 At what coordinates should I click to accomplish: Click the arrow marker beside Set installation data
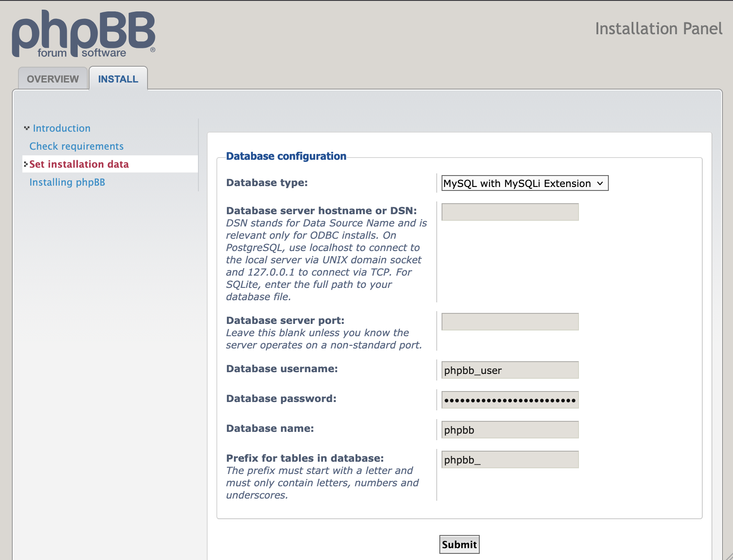(25, 164)
